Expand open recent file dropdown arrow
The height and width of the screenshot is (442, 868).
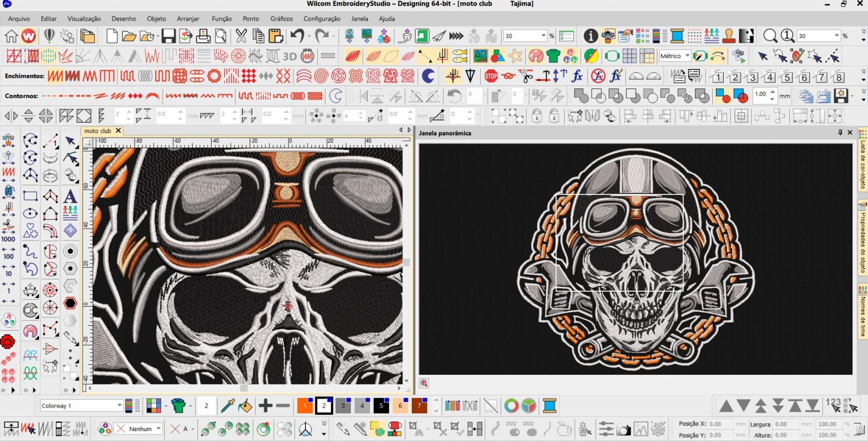click(157, 36)
